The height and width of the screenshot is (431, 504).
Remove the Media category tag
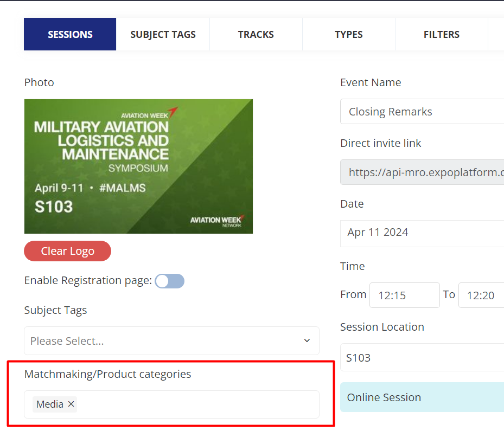pyautogui.click(x=71, y=404)
